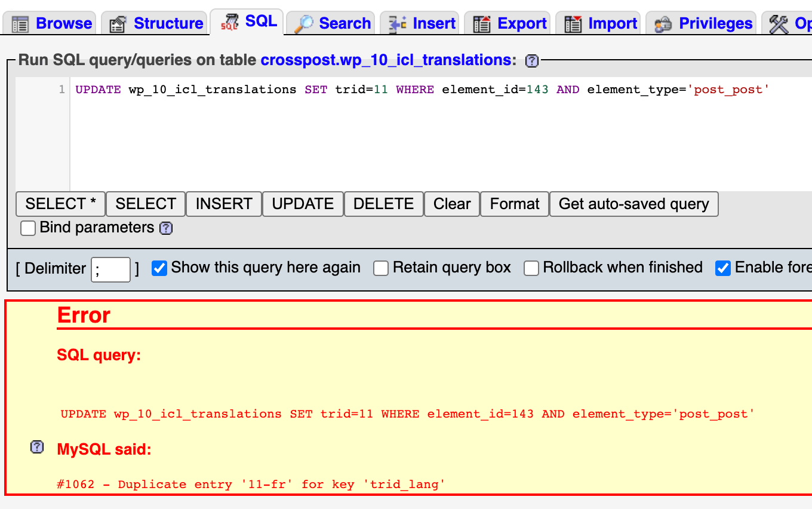Image resolution: width=812 pixels, height=509 pixels.
Task: Uncheck Show this query here again
Action: click(159, 268)
